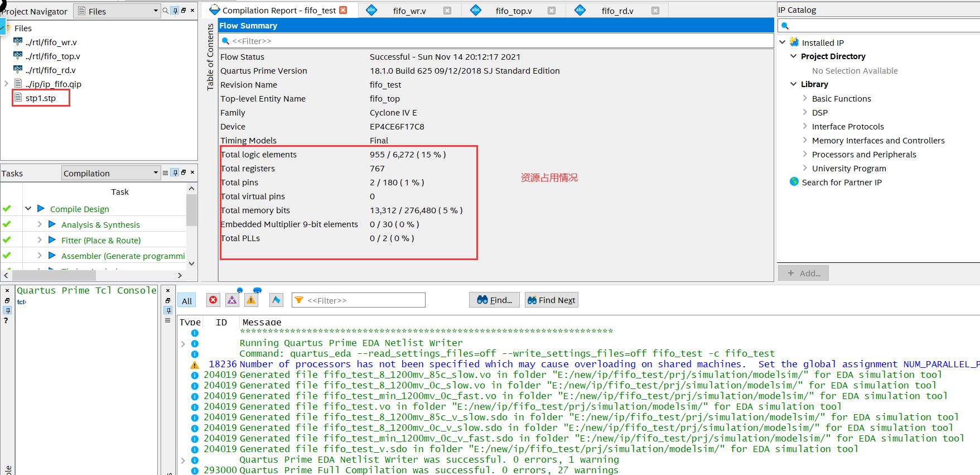Image resolution: width=980 pixels, height=475 pixels.
Task: Select the stp1.stp SignalTap file
Action: pyautogui.click(x=41, y=98)
